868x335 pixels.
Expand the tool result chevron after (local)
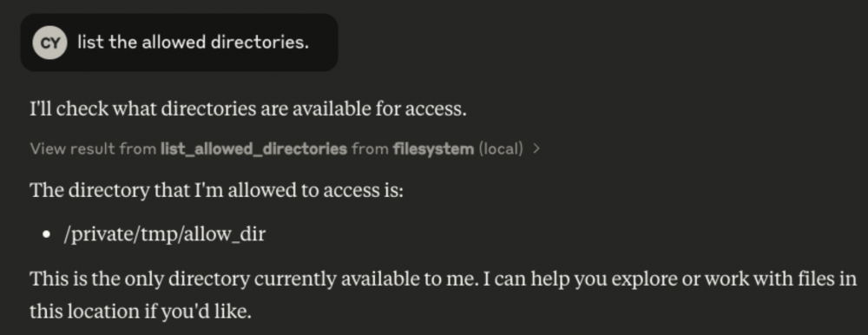pyautogui.click(x=536, y=149)
